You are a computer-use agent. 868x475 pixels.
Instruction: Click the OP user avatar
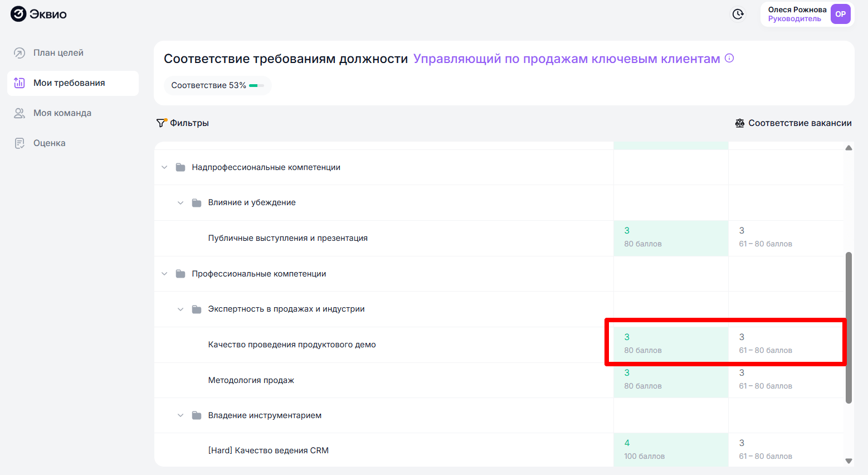(840, 14)
